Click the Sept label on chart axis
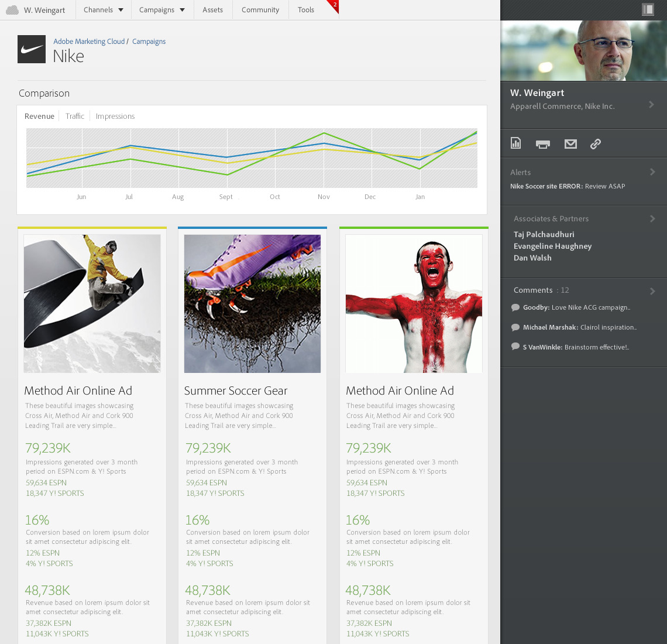Viewport: 667px width, 644px height. point(226,197)
